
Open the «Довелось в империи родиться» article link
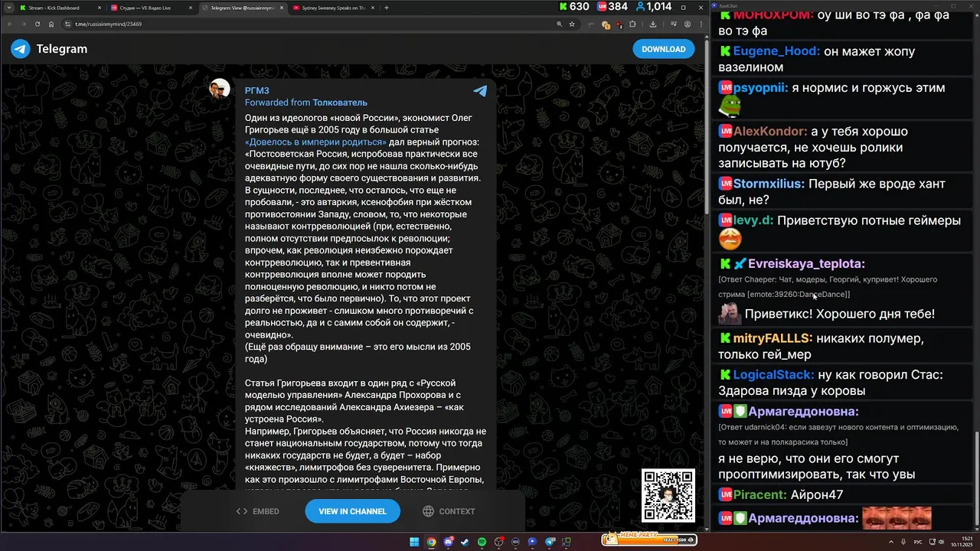[x=315, y=142]
